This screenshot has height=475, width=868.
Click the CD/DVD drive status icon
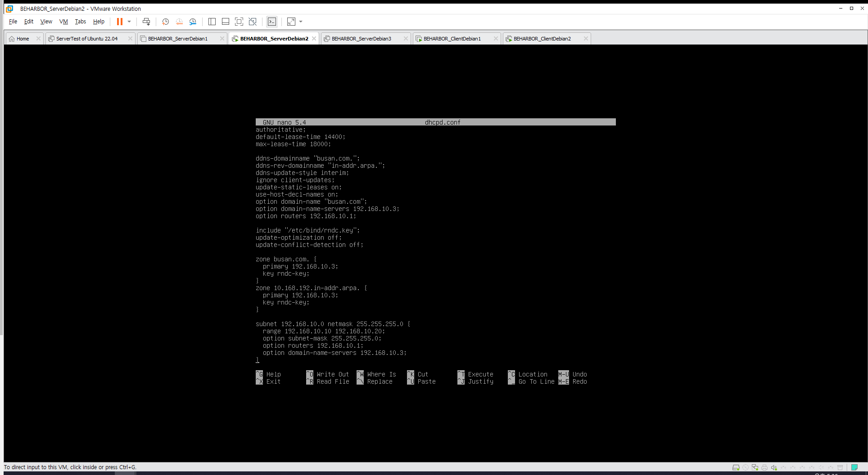click(x=746, y=467)
